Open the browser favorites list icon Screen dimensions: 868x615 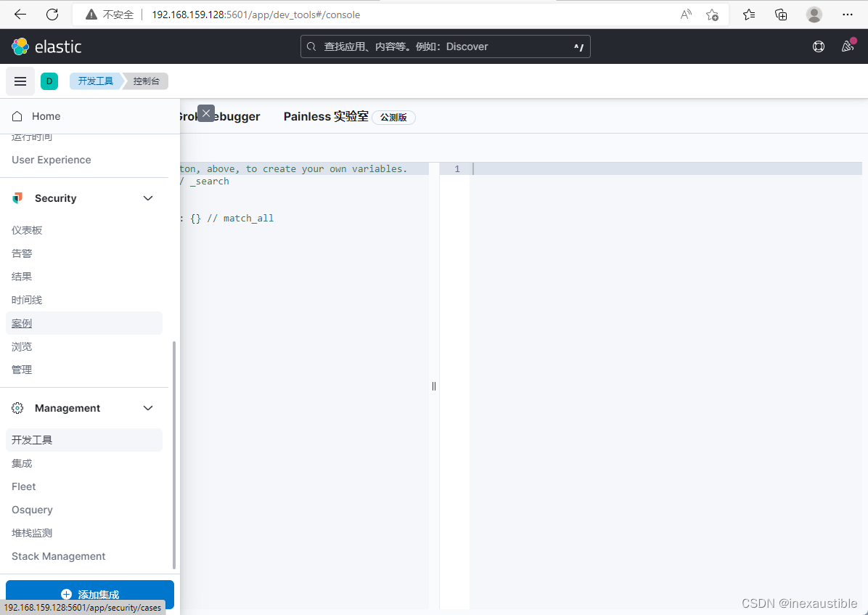tap(748, 15)
